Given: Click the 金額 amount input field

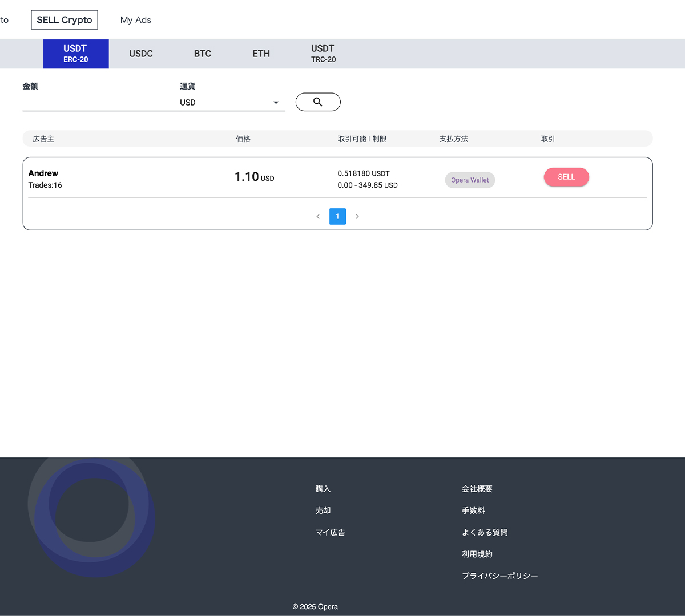Looking at the screenshot, I should [94, 103].
